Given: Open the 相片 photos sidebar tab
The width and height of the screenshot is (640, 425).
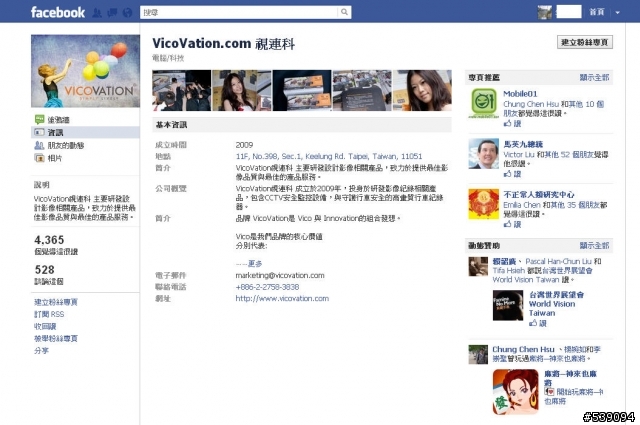Looking at the screenshot, I should point(48,158).
